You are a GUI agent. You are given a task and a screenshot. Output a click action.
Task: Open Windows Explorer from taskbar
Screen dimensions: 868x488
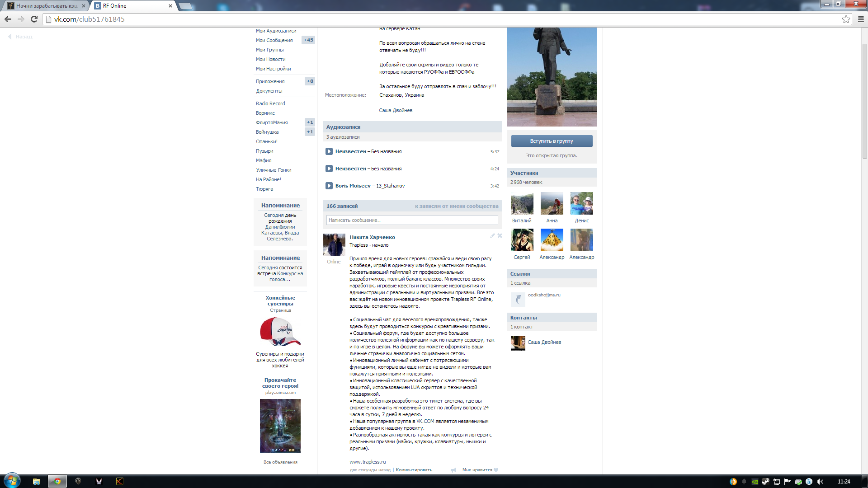[x=37, y=481]
